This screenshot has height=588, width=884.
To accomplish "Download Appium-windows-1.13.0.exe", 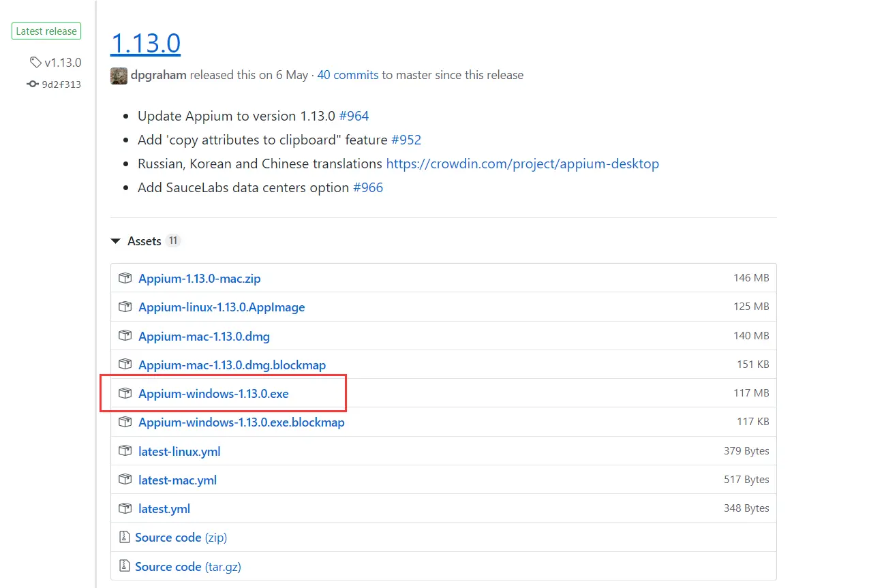I will click(213, 393).
